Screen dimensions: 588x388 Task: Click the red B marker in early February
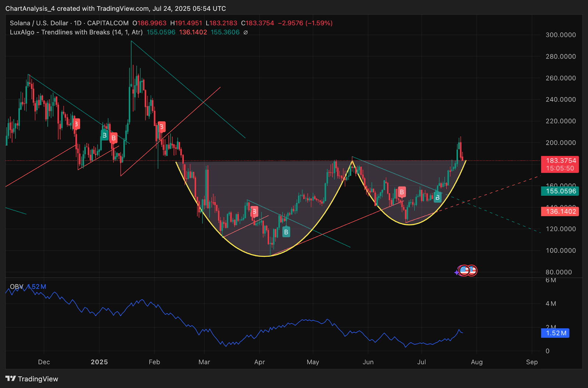[x=161, y=127]
